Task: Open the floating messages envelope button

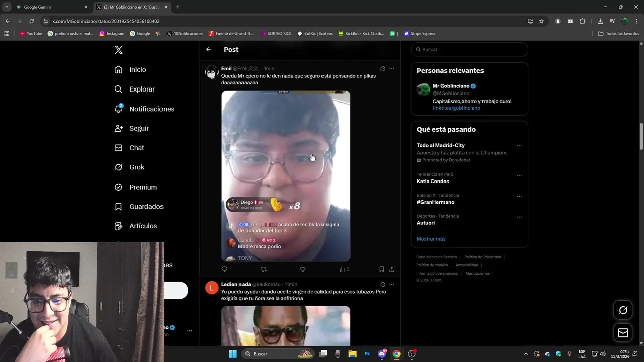Action: coord(623,333)
